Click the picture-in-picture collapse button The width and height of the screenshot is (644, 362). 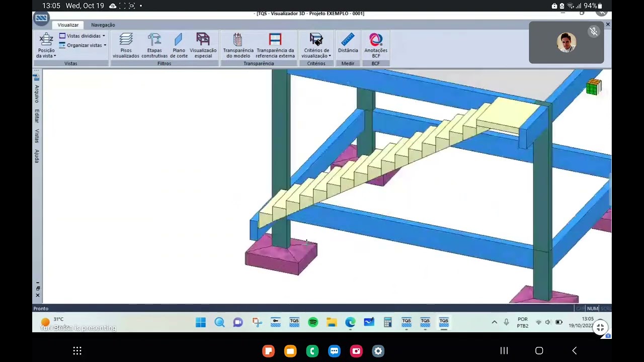pyautogui.click(x=600, y=328)
